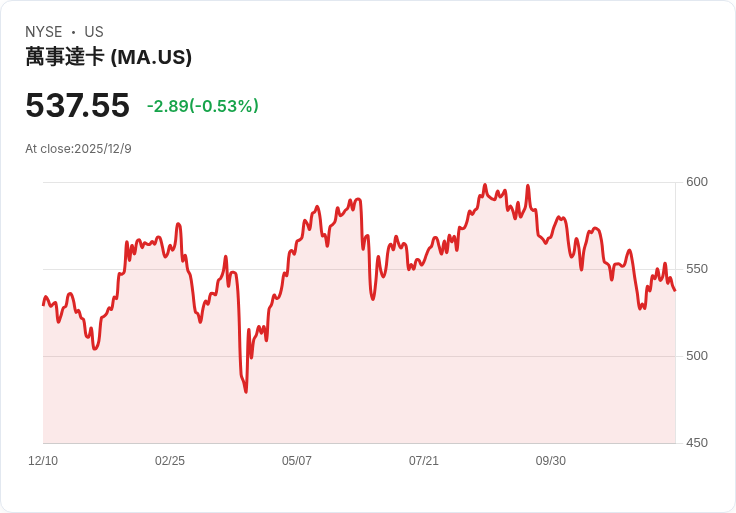The width and height of the screenshot is (736, 513).
Task: Click the price line's leftmost starting point
Action: (43, 305)
